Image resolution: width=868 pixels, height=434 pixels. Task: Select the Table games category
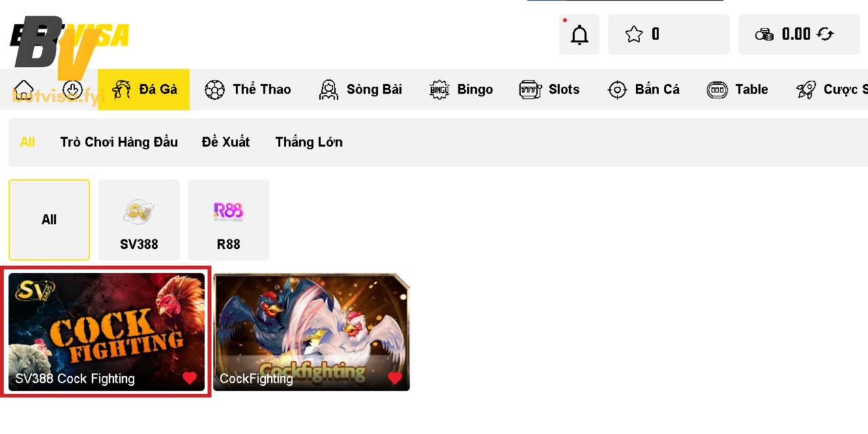click(x=737, y=90)
